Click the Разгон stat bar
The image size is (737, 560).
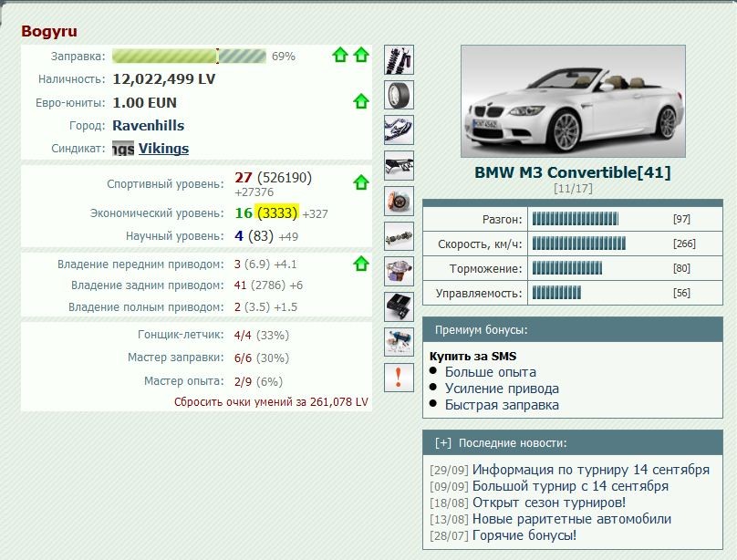tap(576, 219)
